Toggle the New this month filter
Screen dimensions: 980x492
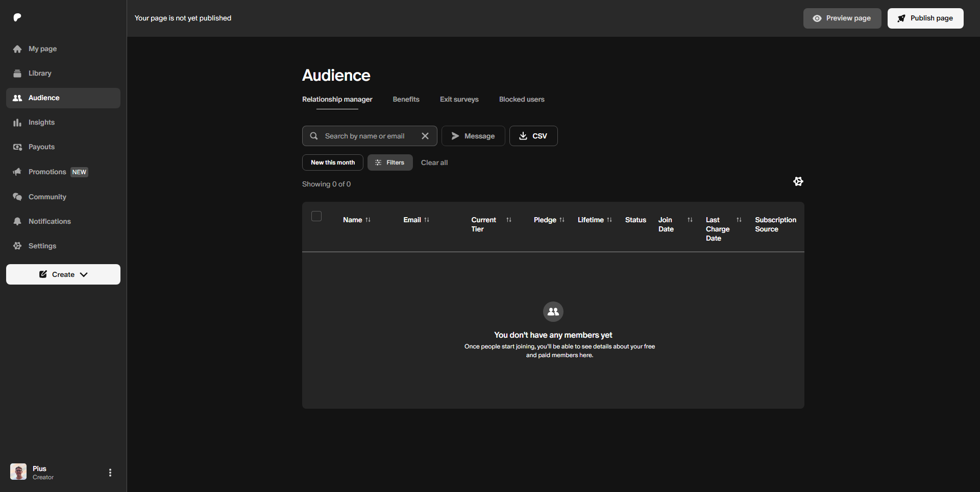[332, 162]
